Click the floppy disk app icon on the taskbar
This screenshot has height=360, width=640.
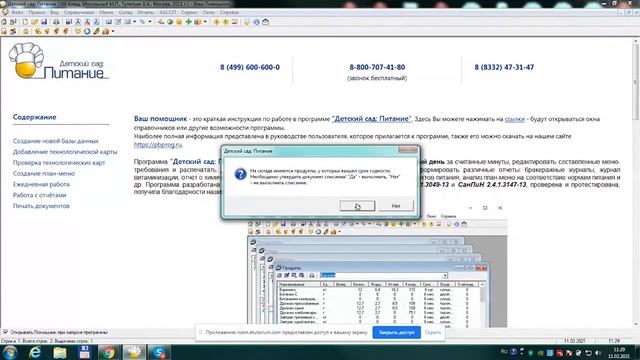[84, 352]
